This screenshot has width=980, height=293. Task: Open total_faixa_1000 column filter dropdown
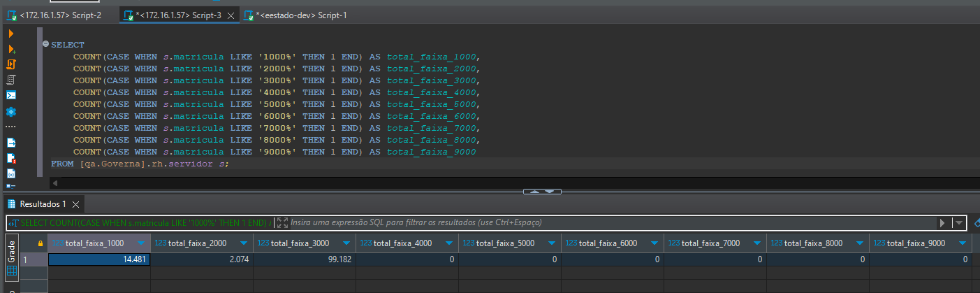[x=142, y=243]
